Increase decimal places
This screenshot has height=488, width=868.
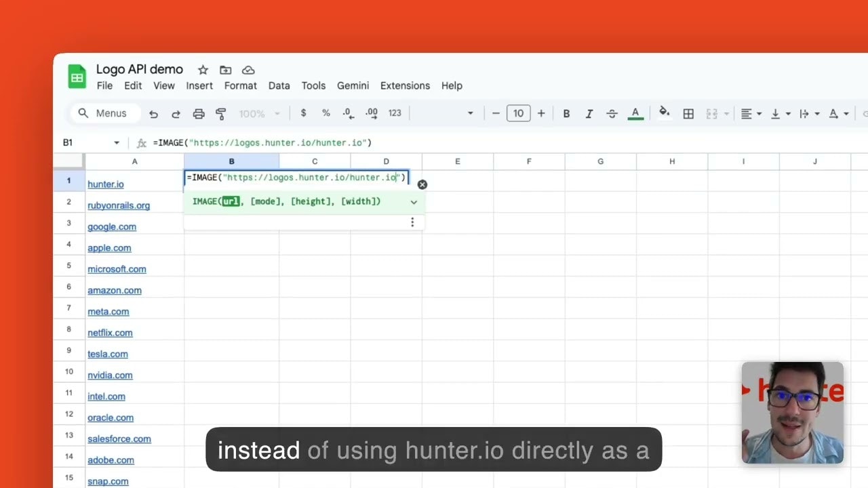(372, 113)
